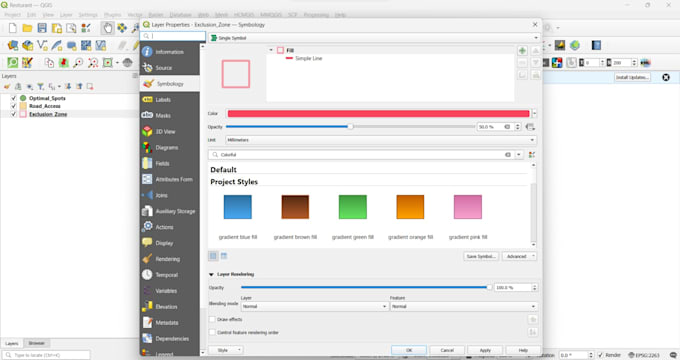Adjust the layer rendering Opacity slider
This screenshot has width=680, height=360.
tap(366, 287)
